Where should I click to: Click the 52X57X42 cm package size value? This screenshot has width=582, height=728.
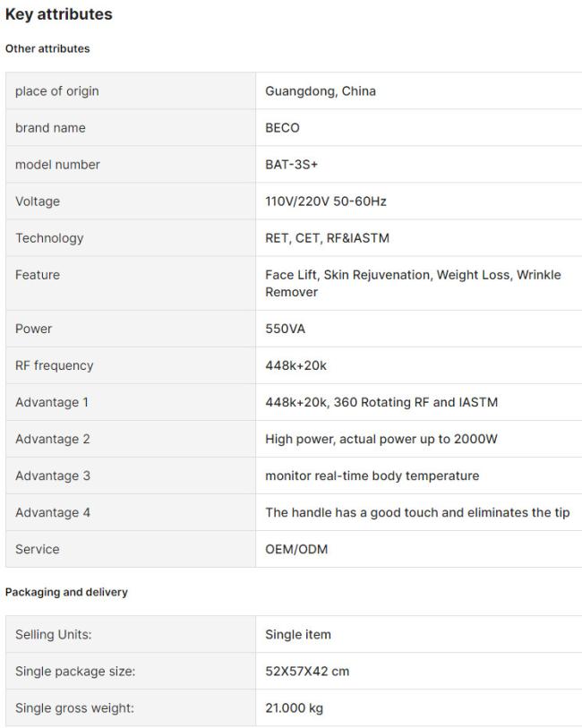click(307, 671)
